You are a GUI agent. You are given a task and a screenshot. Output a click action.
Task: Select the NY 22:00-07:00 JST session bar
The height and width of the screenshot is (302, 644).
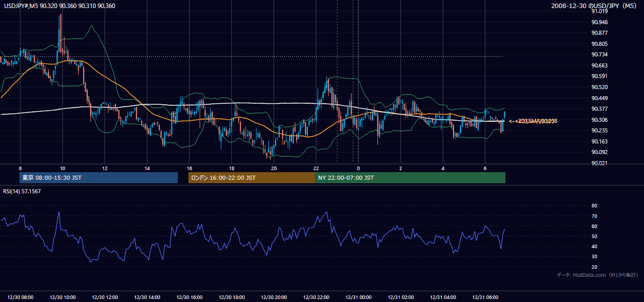[x=410, y=178]
